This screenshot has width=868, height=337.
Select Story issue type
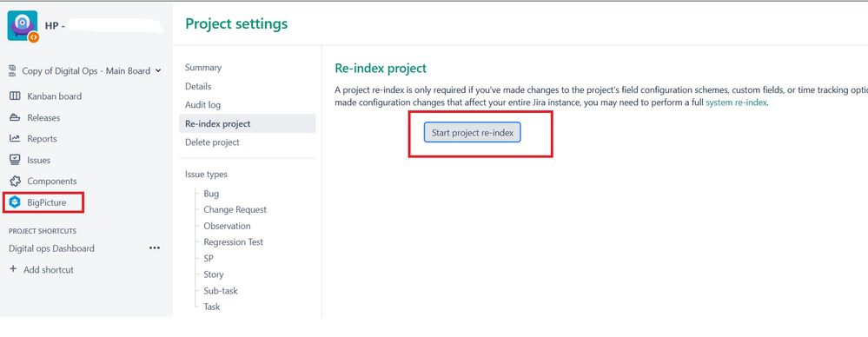pos(213,274)
